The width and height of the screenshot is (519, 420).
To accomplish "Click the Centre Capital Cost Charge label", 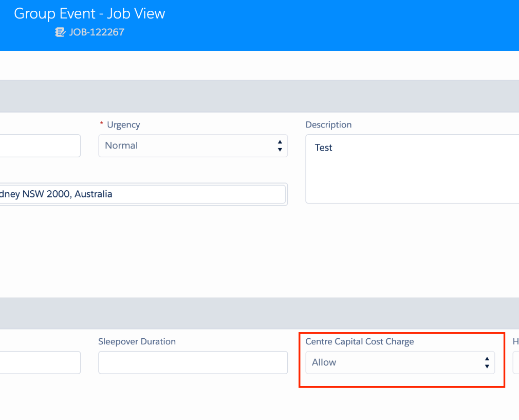I will coord(359,341).
